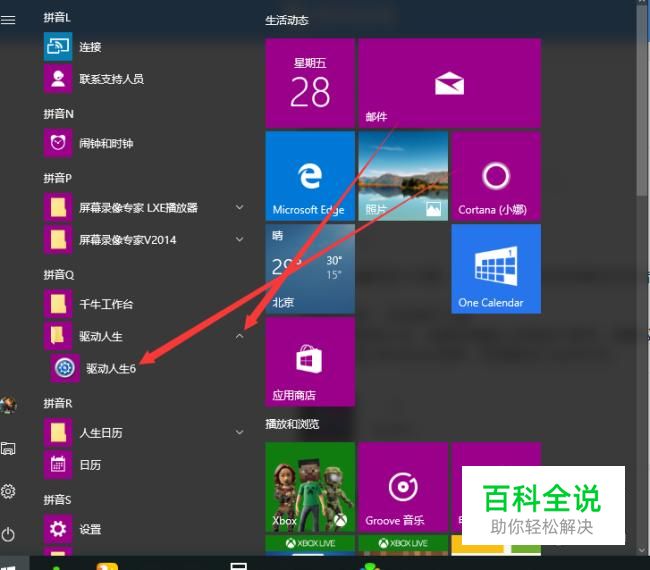Open the Xbox tile
Screen dimensions: 650x570
click(310, 487)
